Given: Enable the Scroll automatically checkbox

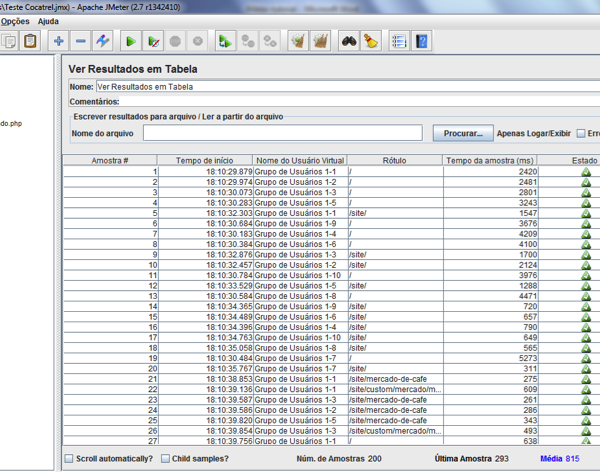Looking at the screenshot, I should 69,459.
